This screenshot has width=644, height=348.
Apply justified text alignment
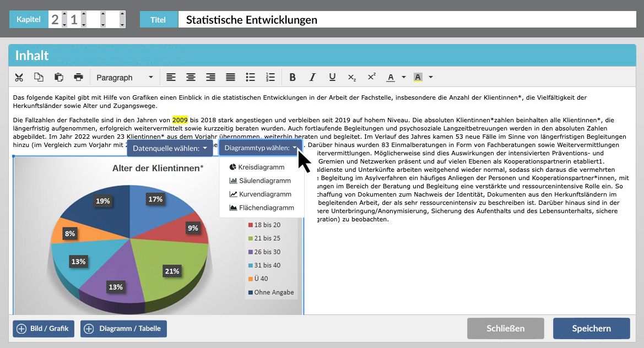[230, 78]
